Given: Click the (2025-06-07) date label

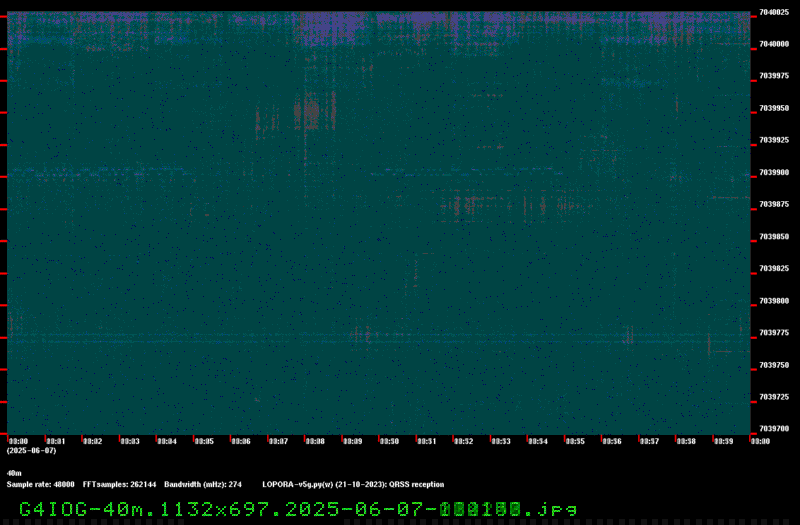Looking at the screenshot, I should pyautogui.click(x=31, y=451).
